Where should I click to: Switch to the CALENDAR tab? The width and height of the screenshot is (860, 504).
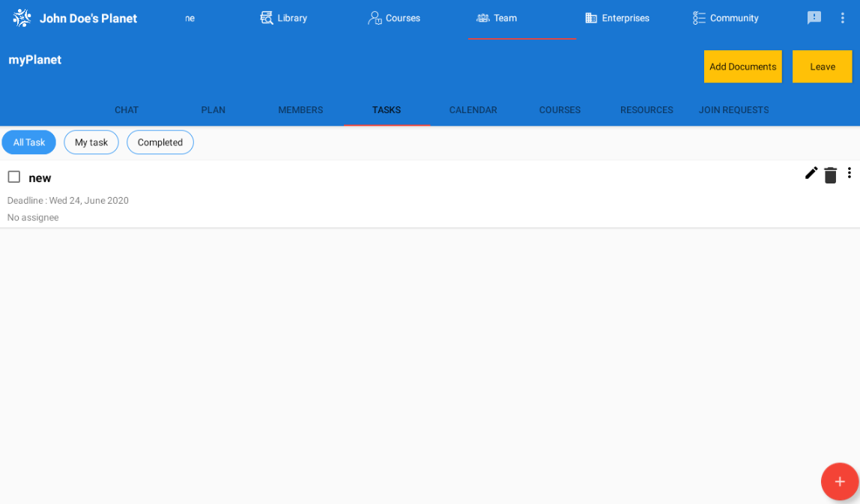tap(473, 109)
